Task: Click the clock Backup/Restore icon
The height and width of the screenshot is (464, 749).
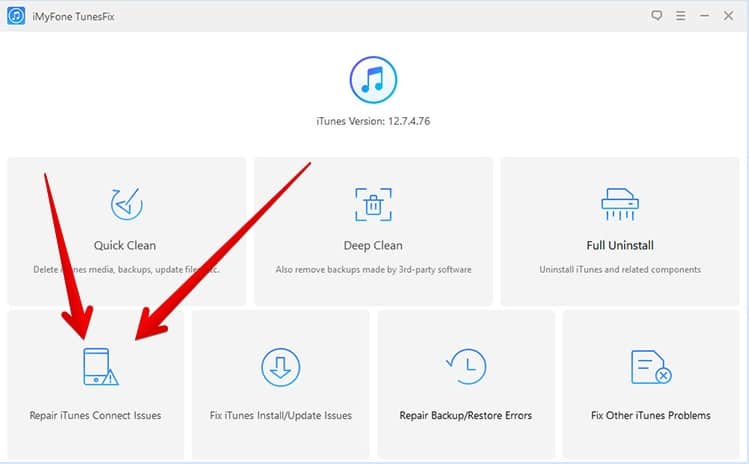Action: (466, 367)
